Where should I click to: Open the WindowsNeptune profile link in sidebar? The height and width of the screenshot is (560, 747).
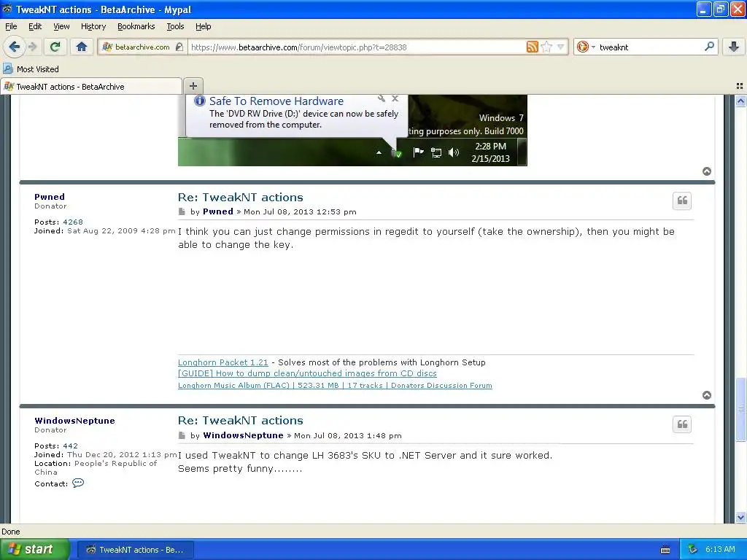(75, 421)
